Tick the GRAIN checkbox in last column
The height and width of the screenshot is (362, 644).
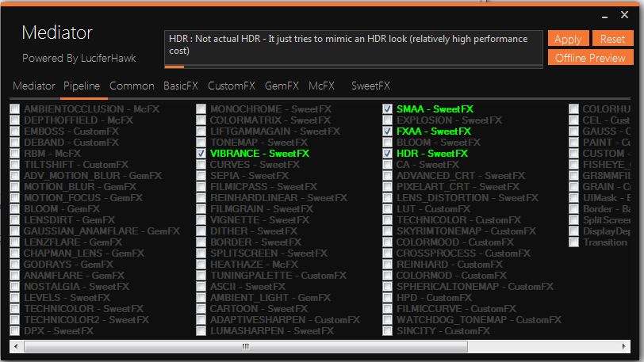click(x=573, y=187)
